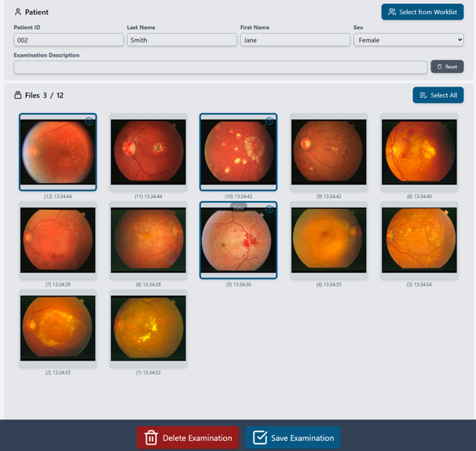The image size is (476, 451).
Task: Click the caption (5) 13:34:36
Action: click(238, 284)
